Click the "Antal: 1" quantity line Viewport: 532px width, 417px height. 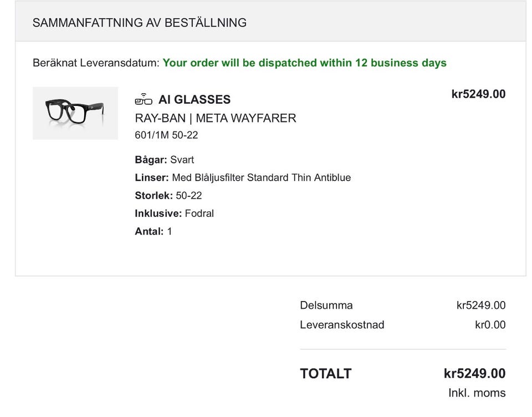[154, 231]
